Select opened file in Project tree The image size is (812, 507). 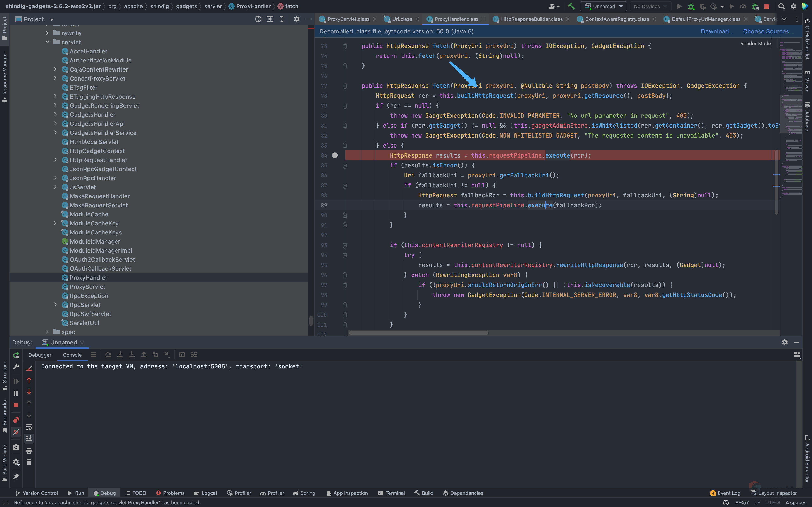coord(258,19)
